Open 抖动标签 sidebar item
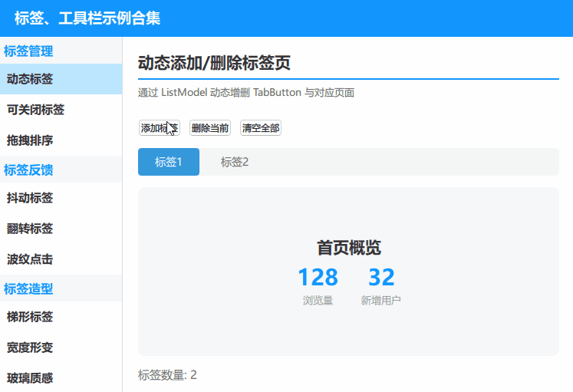 [61, 198]
